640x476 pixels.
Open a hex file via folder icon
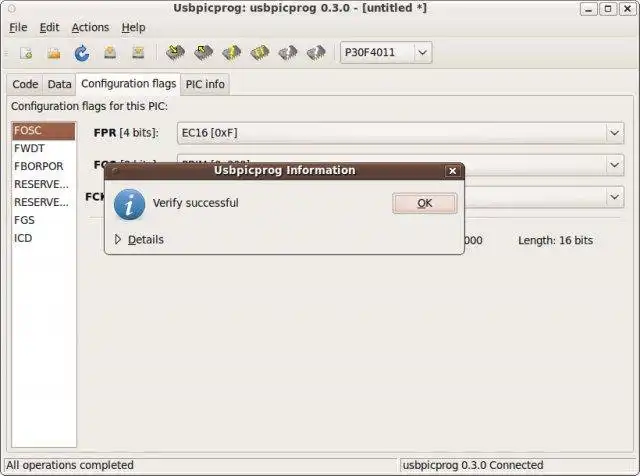[54, 53]
